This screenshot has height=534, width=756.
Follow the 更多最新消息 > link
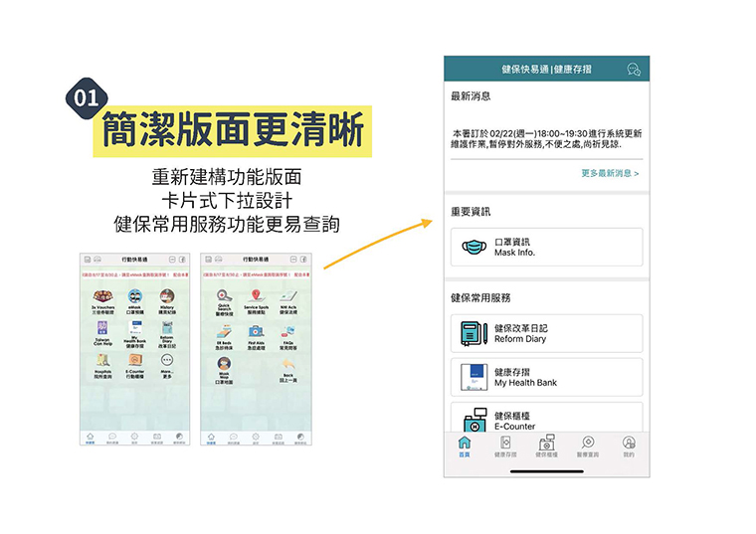point(610,173)
